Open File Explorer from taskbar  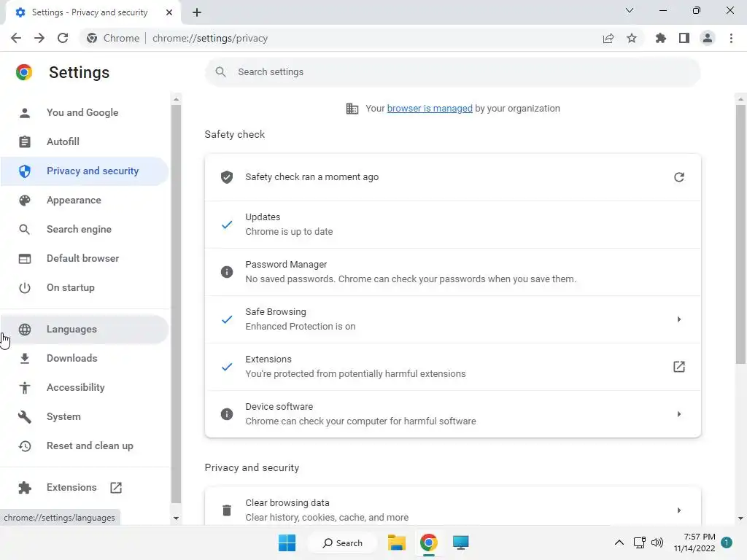pos(396,542)
